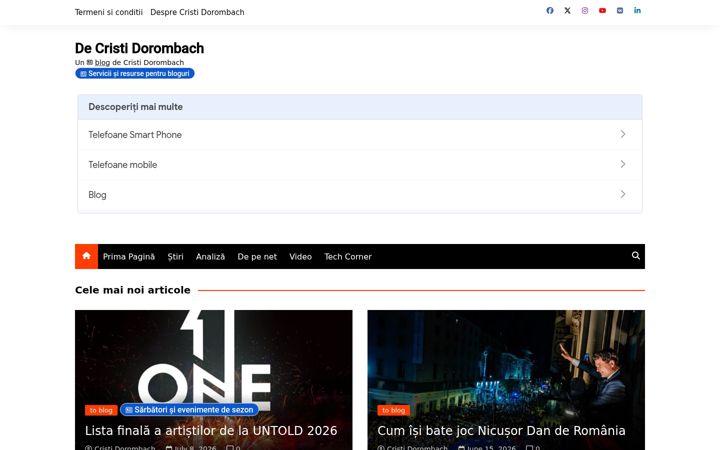Open Despre Cristi Dorombach link

pos(197,12)
